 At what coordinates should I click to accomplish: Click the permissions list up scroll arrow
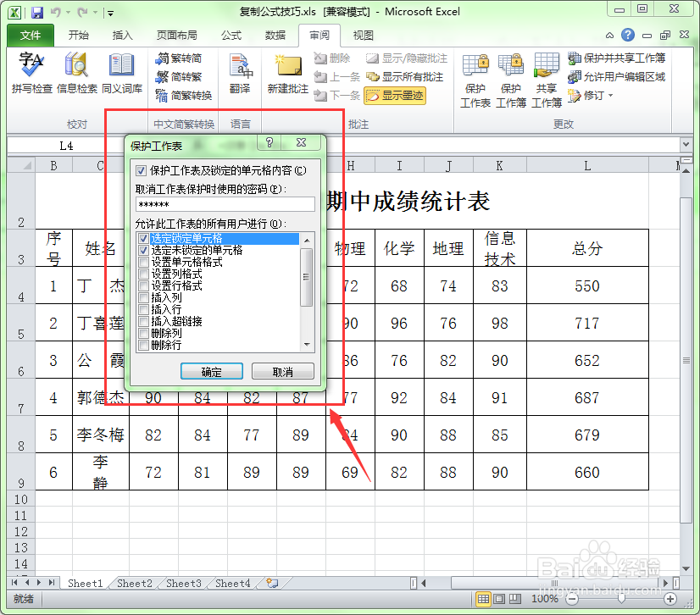[x=307, y=241]
